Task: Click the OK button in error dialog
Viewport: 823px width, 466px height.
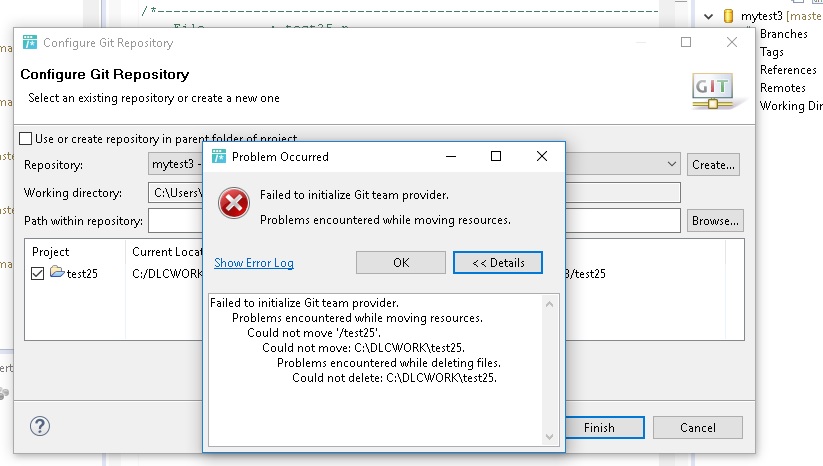Action: (x=400, y=262)
